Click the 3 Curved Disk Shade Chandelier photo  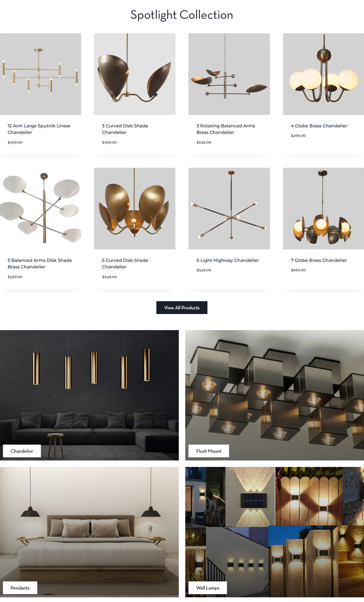(x=135, y=74)
